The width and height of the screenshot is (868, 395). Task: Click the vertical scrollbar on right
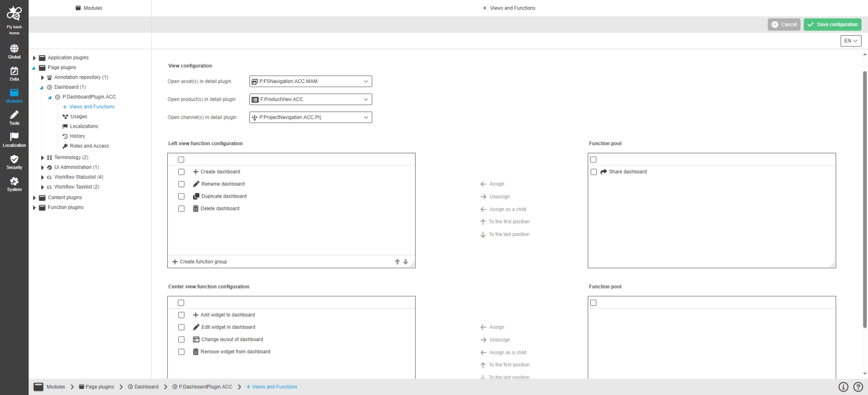point(865,199)
